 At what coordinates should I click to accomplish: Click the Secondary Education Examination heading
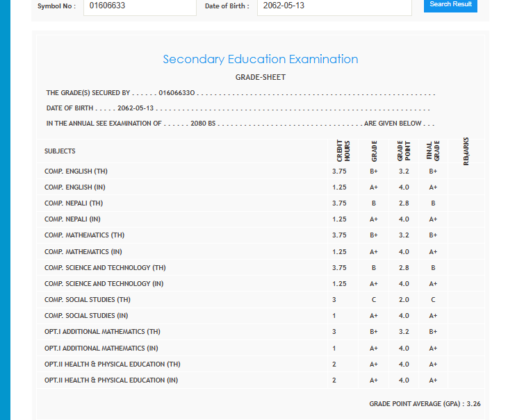pyautogui.click(x=260, y=60)
